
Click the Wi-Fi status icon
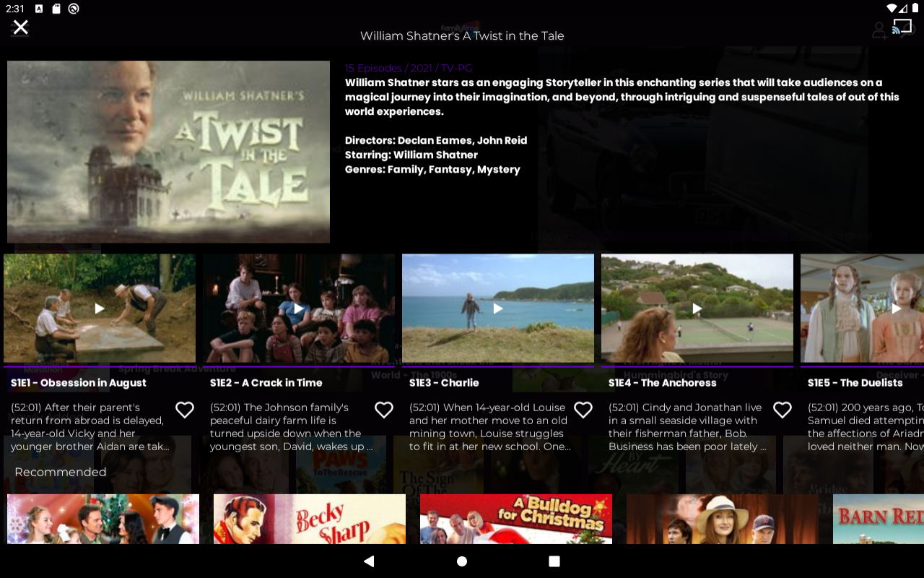coord(892,8)
